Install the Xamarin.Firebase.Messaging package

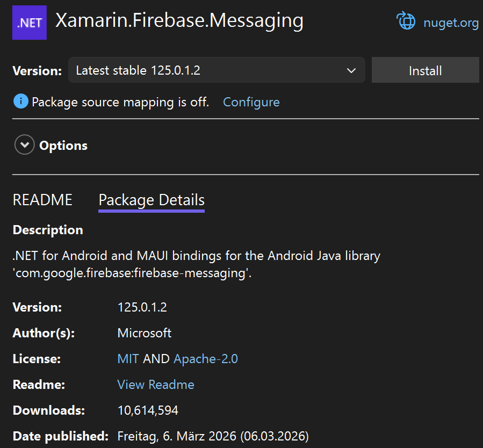[x=425, y=70]
